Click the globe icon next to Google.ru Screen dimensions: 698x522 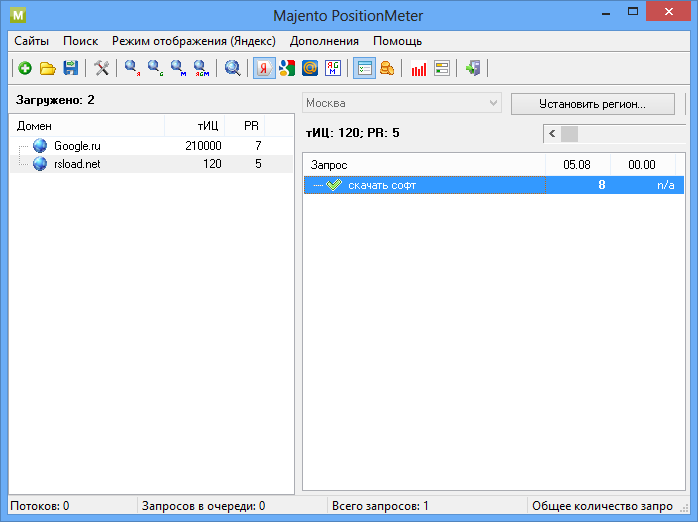click(40, 146)
